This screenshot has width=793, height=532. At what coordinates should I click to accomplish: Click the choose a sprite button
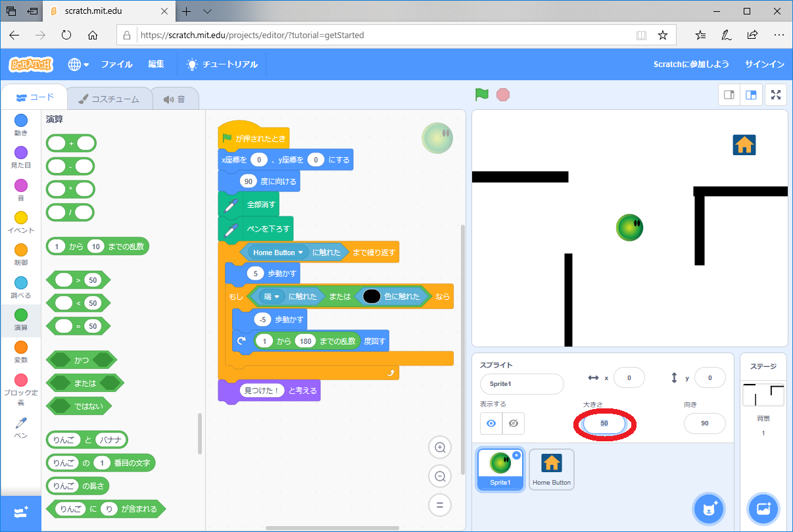(x=708, y=508)
